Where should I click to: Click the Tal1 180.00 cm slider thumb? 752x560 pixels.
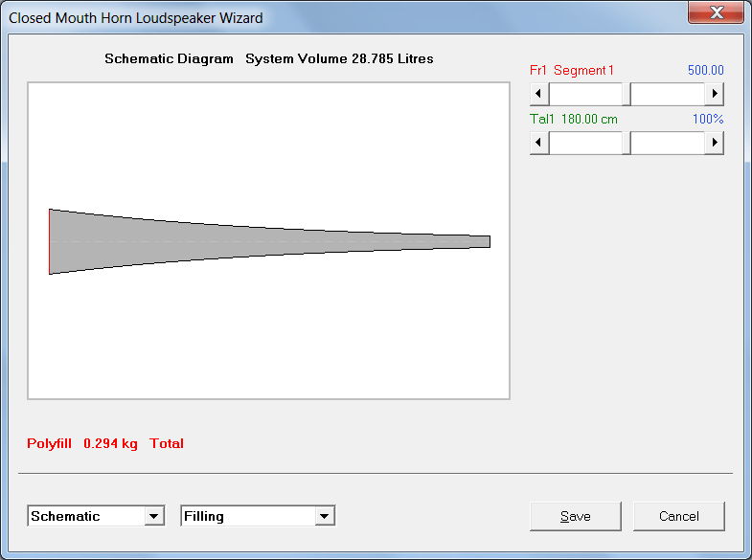click(x=627, y=143)
